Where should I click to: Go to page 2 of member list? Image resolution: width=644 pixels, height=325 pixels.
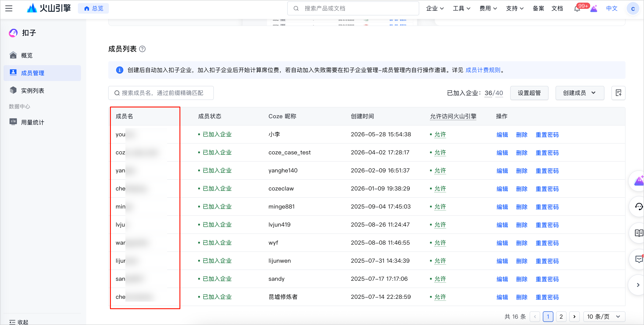point(561,316)
